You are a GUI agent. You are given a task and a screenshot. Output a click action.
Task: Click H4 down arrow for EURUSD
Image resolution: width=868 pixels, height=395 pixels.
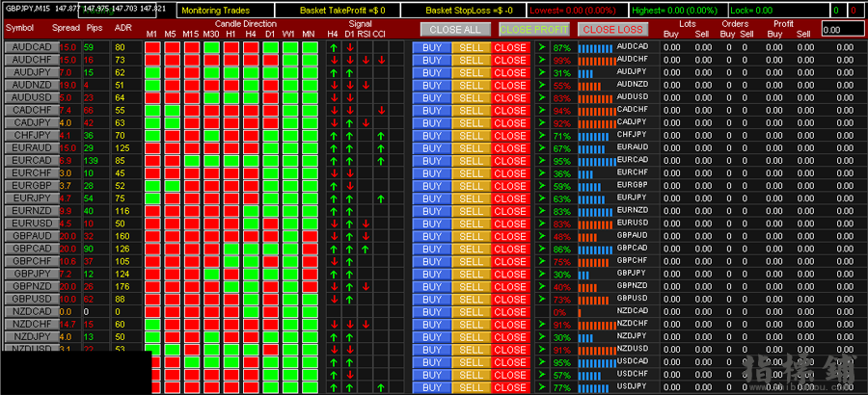[x=334, y=224]
